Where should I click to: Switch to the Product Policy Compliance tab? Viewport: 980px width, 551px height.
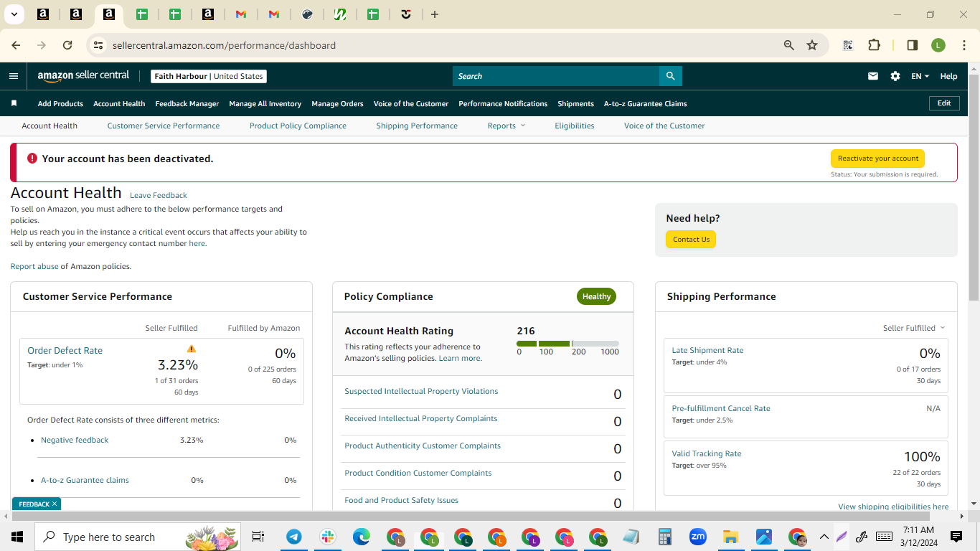click(x=298, y=126)
